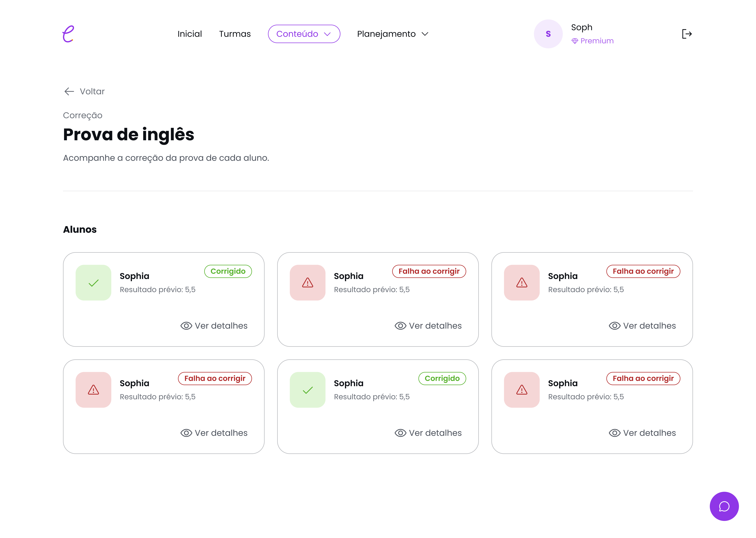The image size is (756, 538).
Task: Click the 'Alunos' section heading
Action: [80, 229]
